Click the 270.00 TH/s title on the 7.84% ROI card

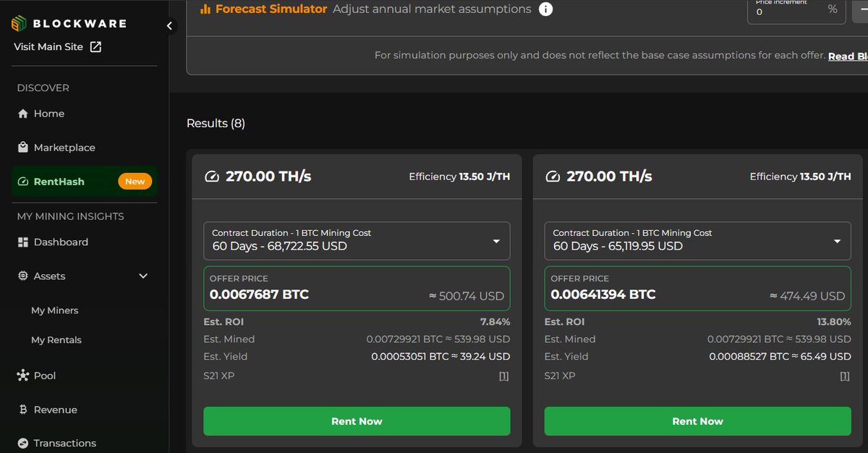268,177
